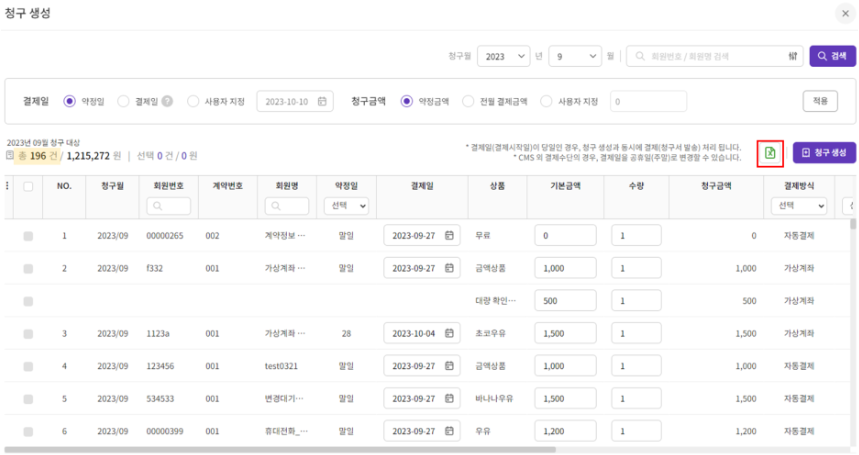
Task: Open 결제방식 column 선택 dropdown
Action: click(x=799, y=206)
